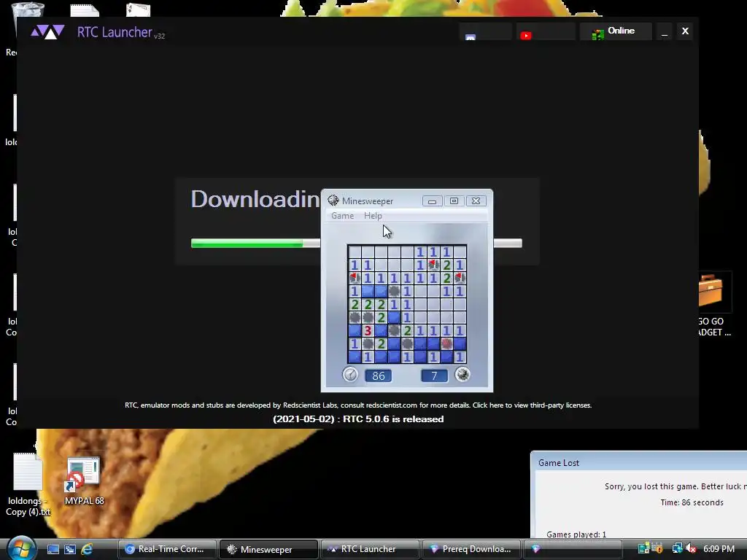This screenshot has width=747, height=560.
Task: Select the GO GO GADGET briefcase icon
Action: coord(713,305)
